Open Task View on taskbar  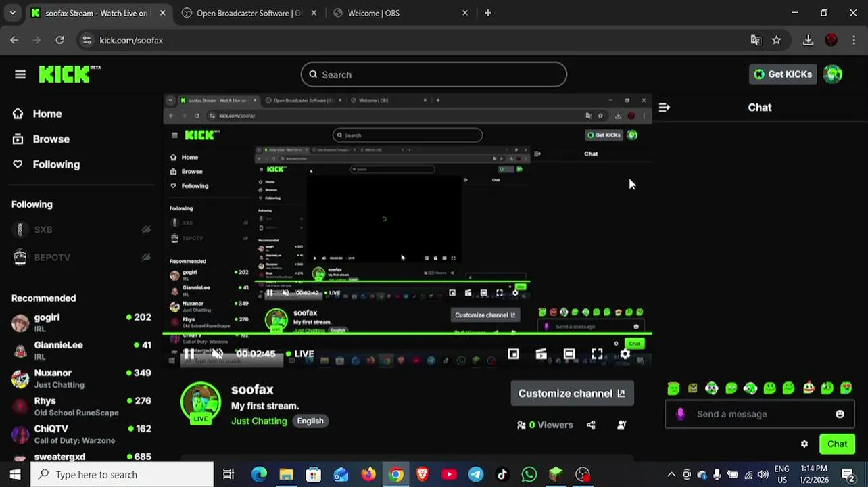[x=228, y=474]
